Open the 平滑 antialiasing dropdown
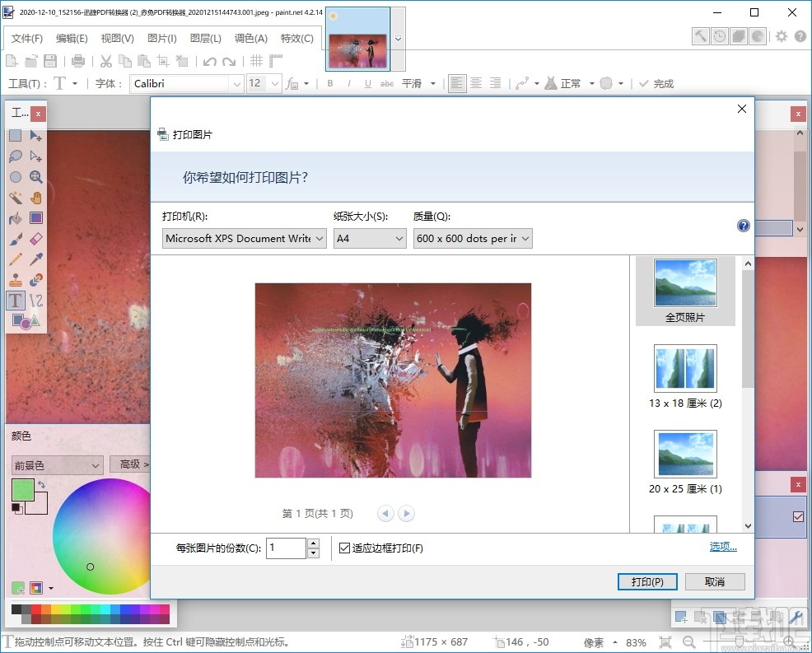 coord(418,83)
